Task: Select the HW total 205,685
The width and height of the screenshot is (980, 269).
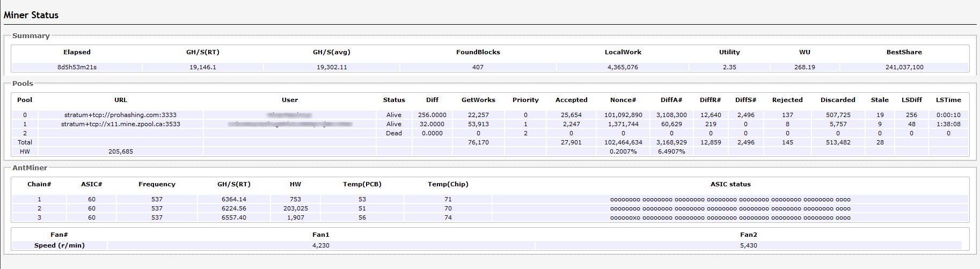Action: (120, 151)
